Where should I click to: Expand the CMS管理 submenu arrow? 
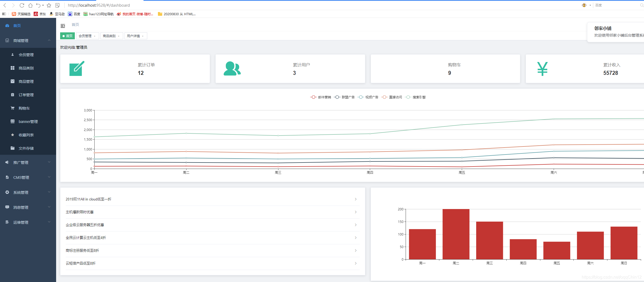tap(49, 177)
